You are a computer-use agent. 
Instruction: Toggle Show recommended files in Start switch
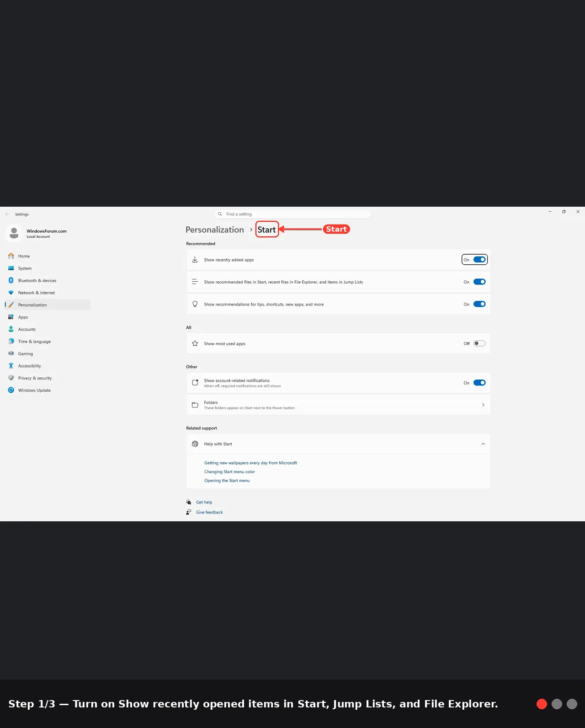pos(479,282)
